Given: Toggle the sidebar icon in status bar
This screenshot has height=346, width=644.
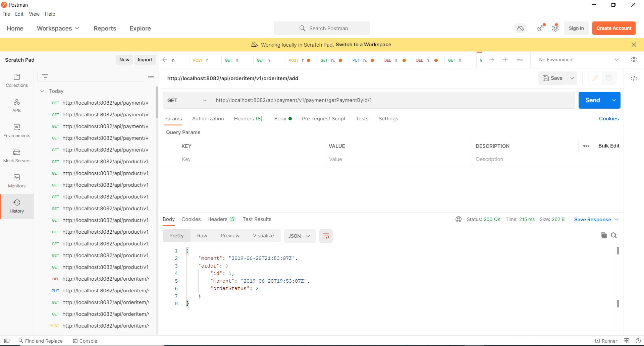Looking at the screenshot, I should coord(7,341).
